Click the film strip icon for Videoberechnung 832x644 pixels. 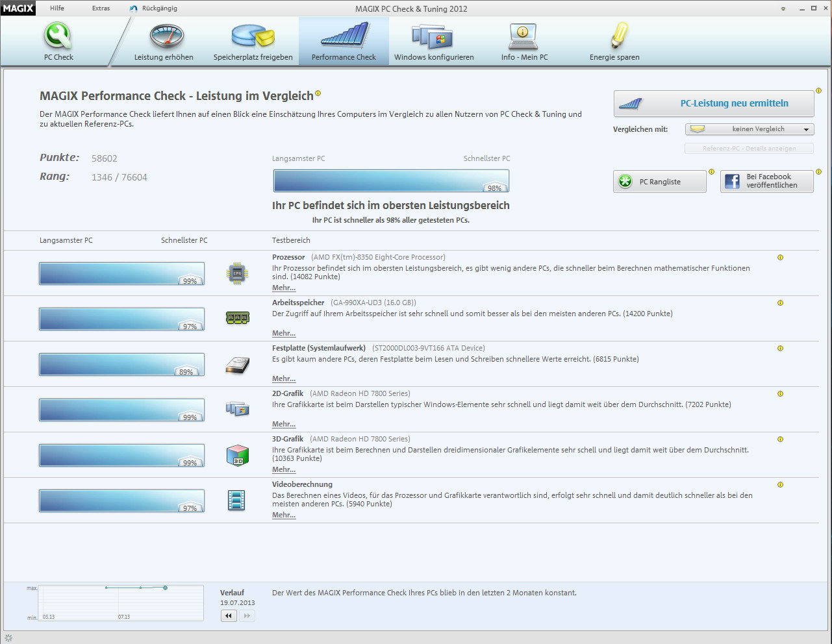click(236, 501)
